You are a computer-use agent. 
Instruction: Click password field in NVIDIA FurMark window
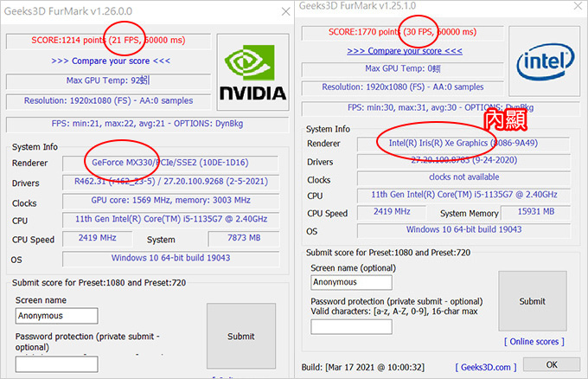click(x=56, y=364)
